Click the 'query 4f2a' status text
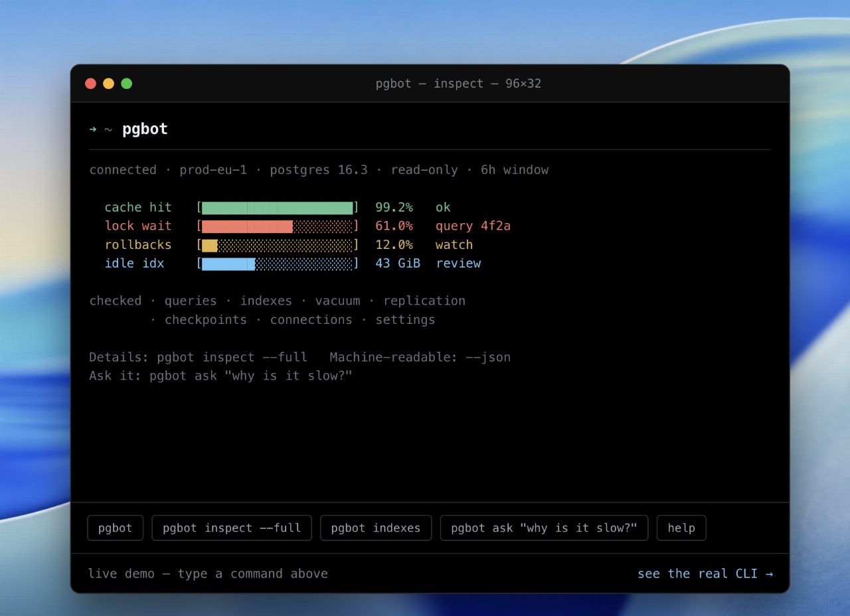Viewport: 850px width, 616px height. click(x=473, y=226)
